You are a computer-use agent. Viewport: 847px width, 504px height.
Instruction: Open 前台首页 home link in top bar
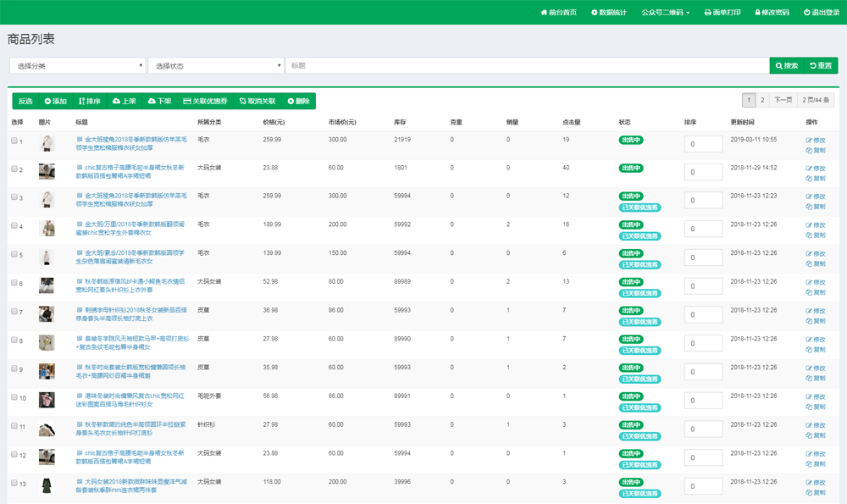pos(558,13)
